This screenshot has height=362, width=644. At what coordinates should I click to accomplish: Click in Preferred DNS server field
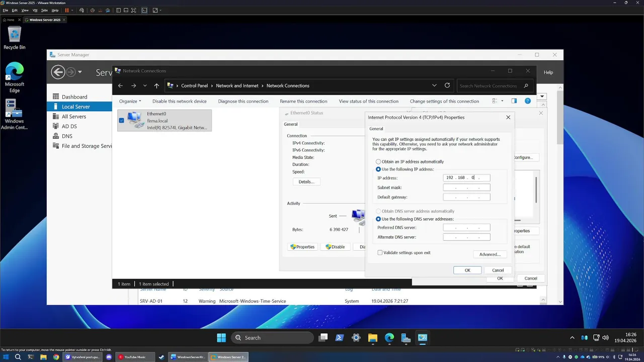tap(466, 227)
